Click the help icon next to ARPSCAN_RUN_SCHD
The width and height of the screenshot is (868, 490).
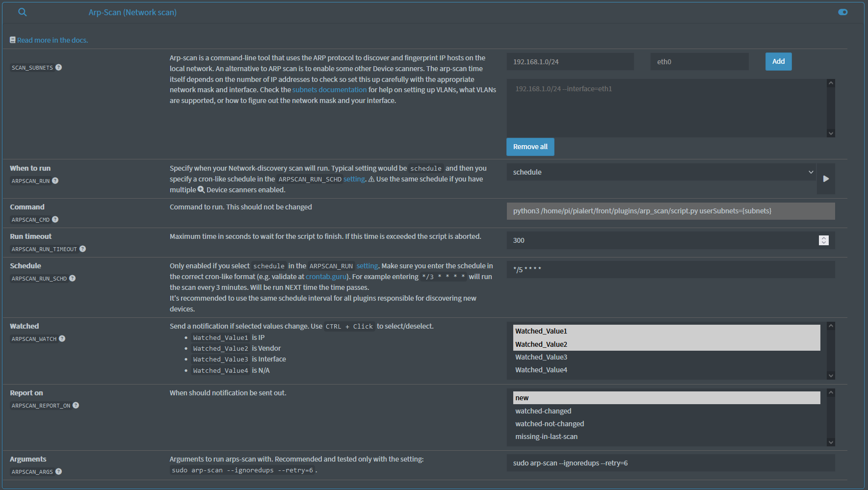[73, 278]
